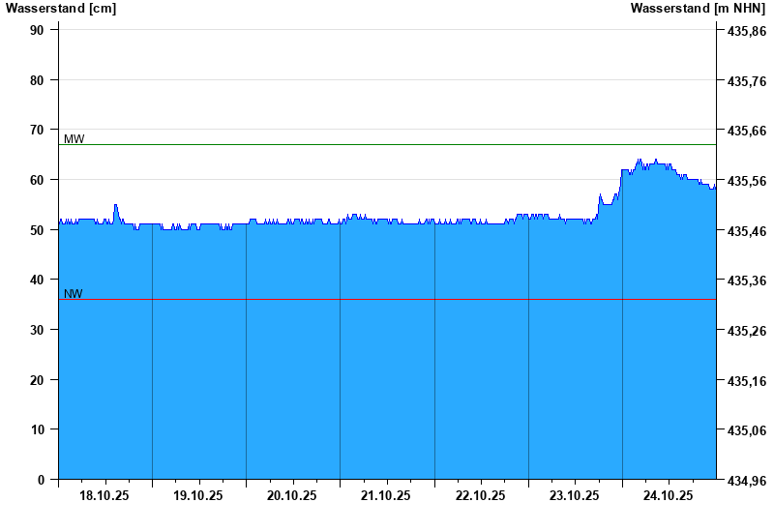Select the NW low water line label
This screenshot has height=532, width=774.
click(x=74, y=294)
